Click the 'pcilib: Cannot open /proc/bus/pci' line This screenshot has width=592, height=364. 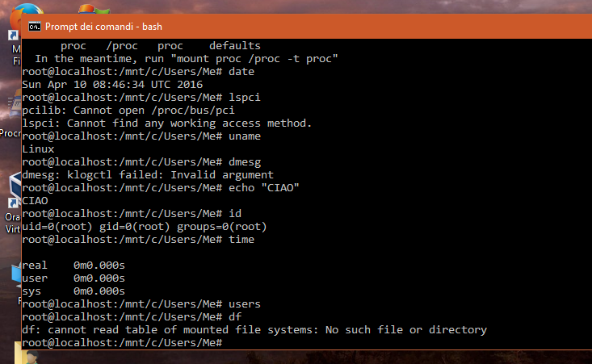tap(129, 110)
